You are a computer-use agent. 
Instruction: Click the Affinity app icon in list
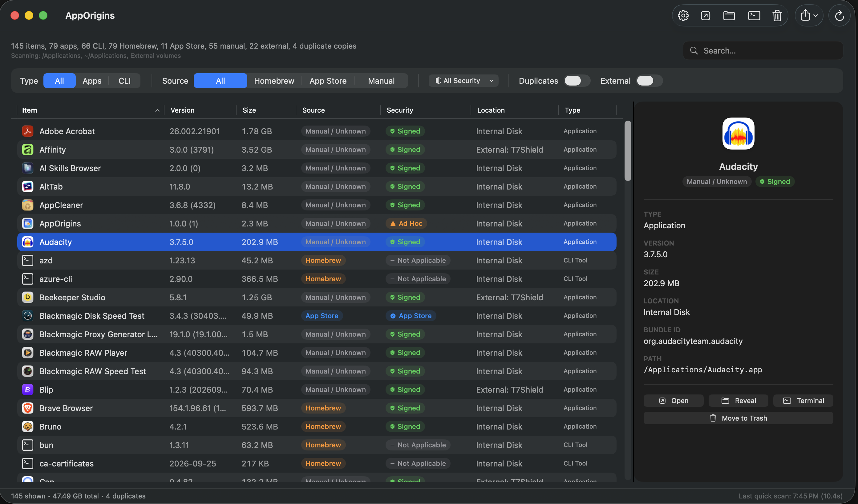28,150
